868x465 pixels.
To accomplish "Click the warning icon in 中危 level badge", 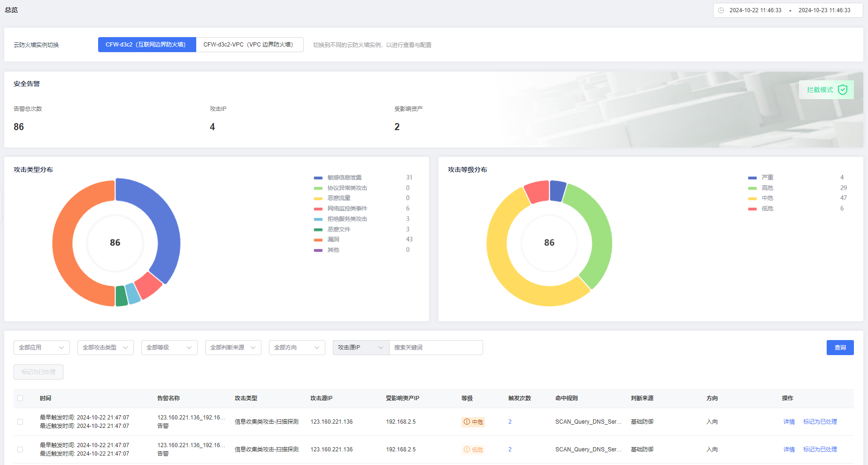I will click(467, 422).
